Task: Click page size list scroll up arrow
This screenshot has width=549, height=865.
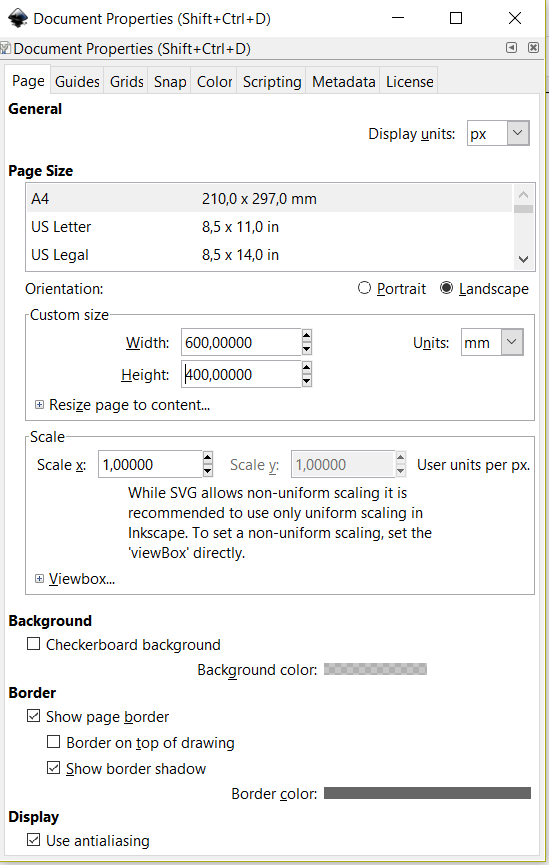Action: pyautogui.click(x=524, y=195)
